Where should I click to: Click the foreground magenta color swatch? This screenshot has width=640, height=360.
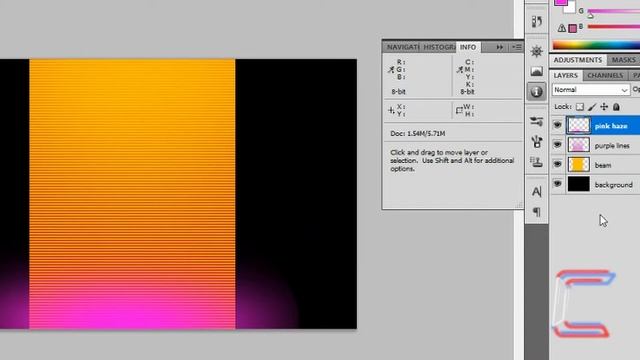pos(560,2)
